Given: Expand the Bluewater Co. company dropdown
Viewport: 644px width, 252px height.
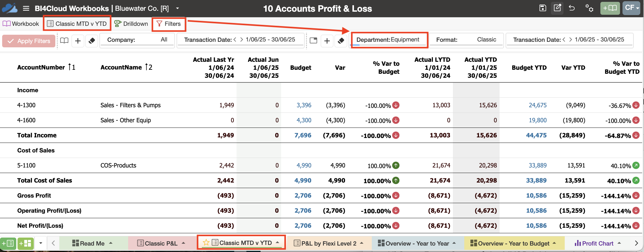Looking at the screenshot, I should pos(177,8).
